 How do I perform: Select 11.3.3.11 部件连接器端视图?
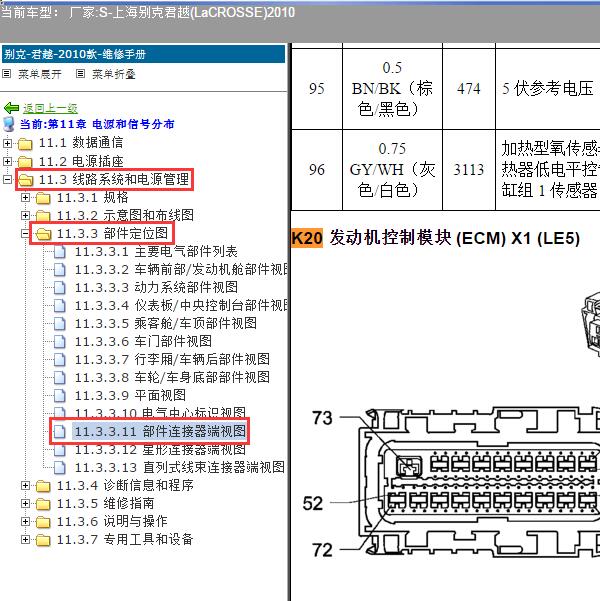[x=159, y=432]
